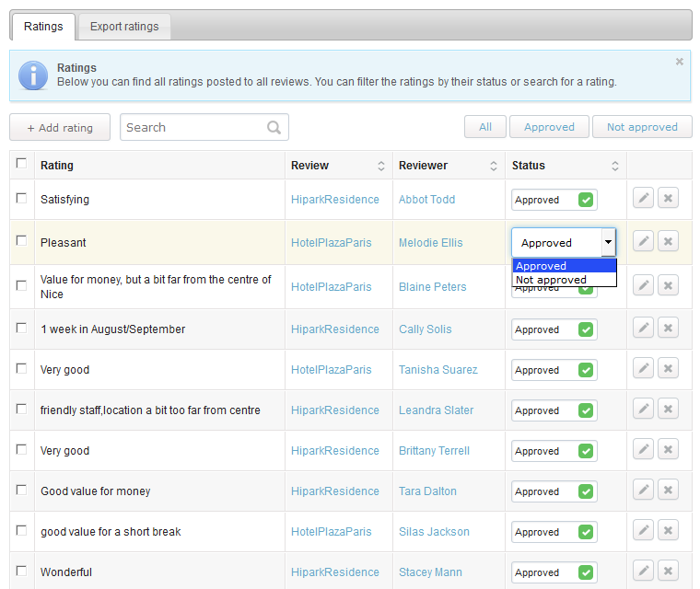Image resolution: width=700 pixels, height=589 pixels.
Task: Edit the Good value for money rating
Action: 643,490
